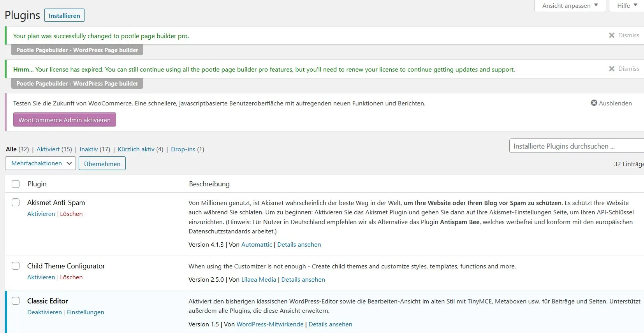Viewport: 644px width, 333px height.
Task: Dismiss the plan changed success notice
Action: (624, 35)
